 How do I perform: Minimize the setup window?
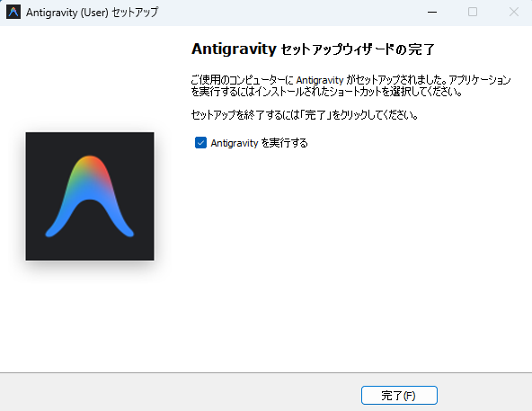coord(432,12)
